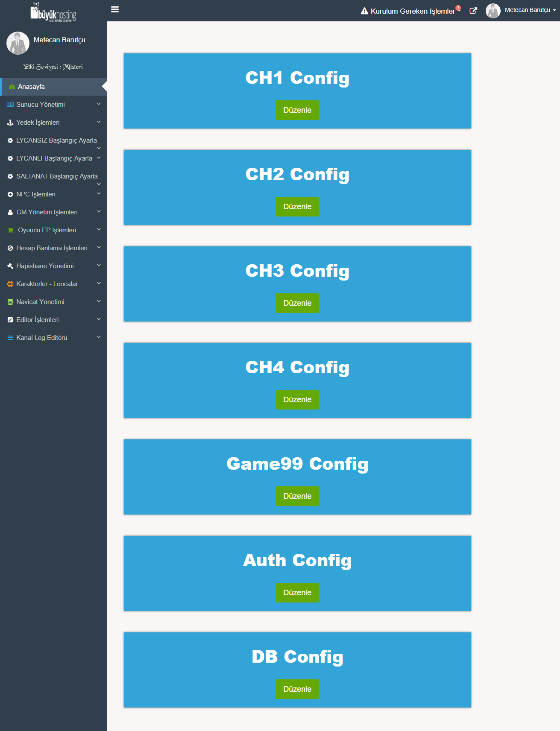Click the Navicat Yönetimi database icon
The image size is (560, 731).
pos(10,302)
